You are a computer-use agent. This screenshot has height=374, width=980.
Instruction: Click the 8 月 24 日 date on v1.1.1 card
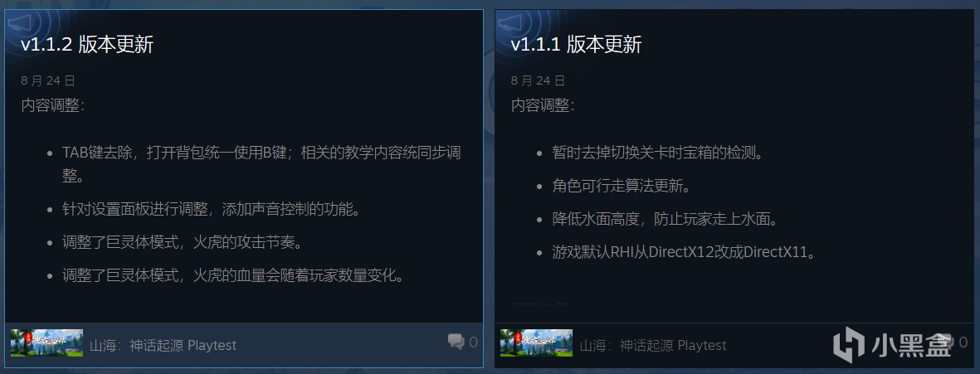point(538,80)
